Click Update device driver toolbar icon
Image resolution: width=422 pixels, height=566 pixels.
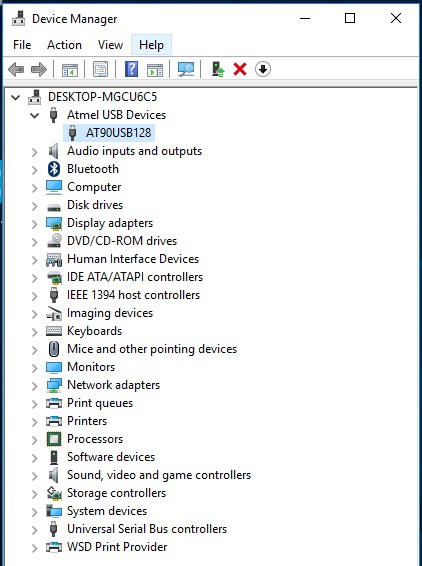click(x=218, y=69)
